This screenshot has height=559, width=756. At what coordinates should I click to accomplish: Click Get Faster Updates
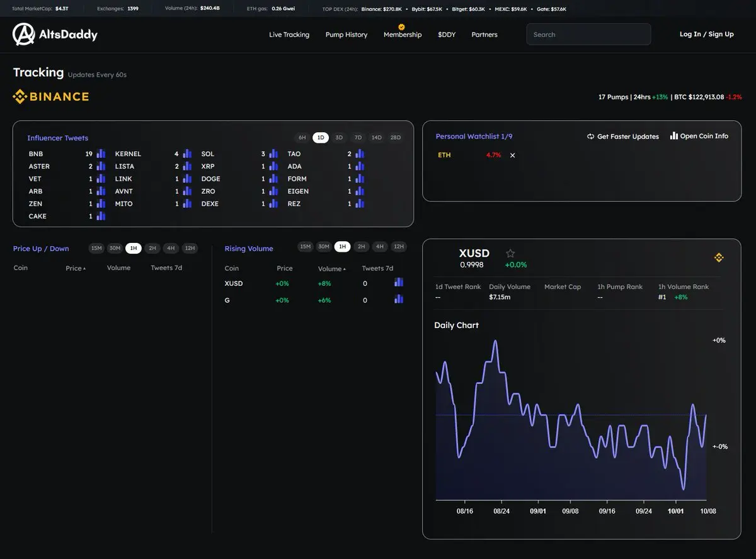click(623, 137)
